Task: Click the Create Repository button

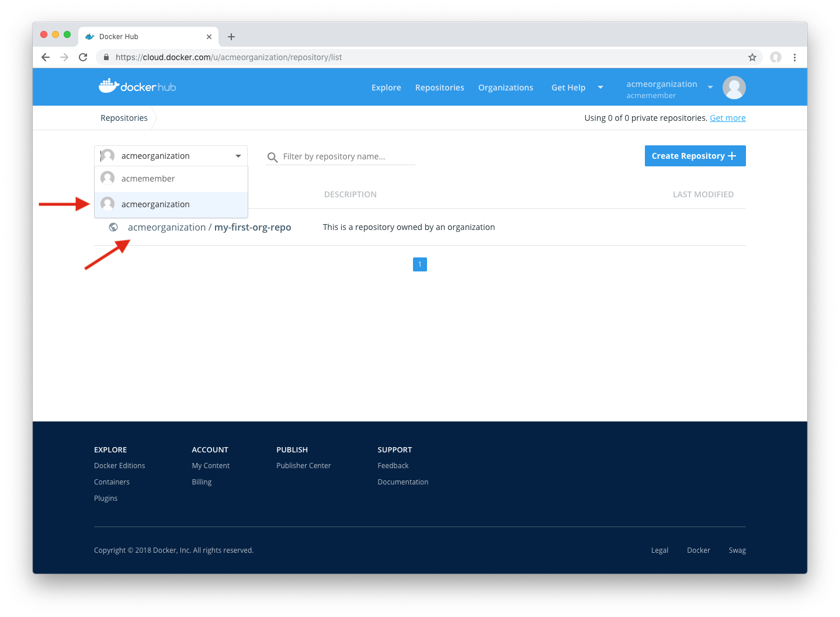Action: (x=695, y=155)
